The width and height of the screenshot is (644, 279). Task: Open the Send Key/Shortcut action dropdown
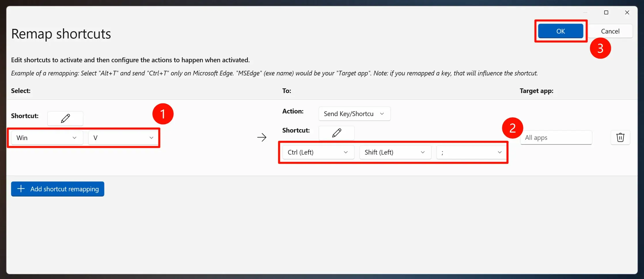tap(354, 114)
